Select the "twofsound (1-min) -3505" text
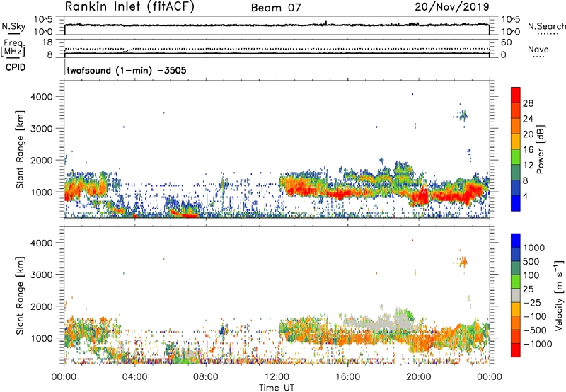This screenshot has width=566, height=392. 127,70
